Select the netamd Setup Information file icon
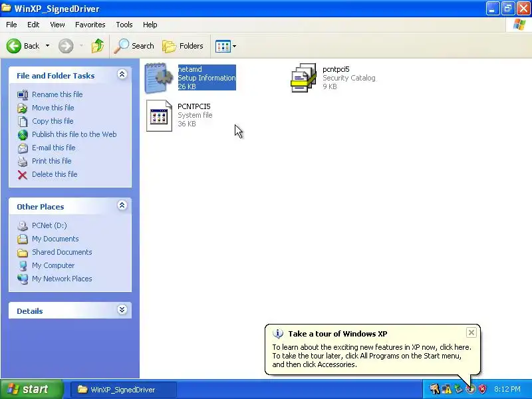532x399 pixels. pos(158,78)
